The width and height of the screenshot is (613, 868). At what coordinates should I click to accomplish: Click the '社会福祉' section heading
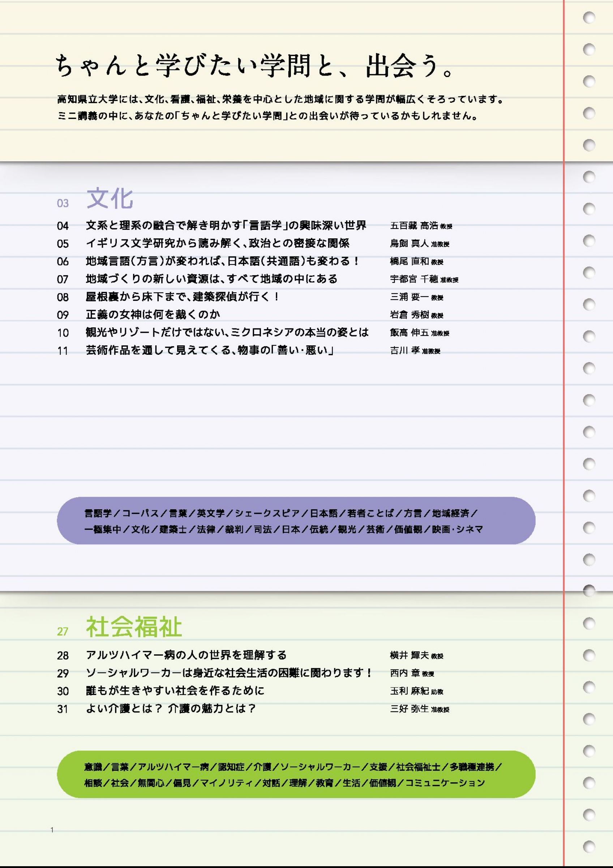(134, 627)
